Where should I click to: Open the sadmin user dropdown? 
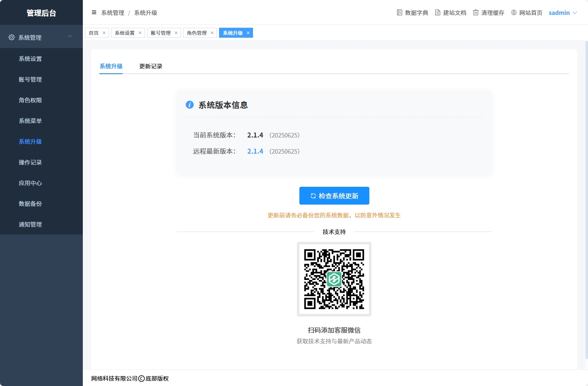(563, 13)
